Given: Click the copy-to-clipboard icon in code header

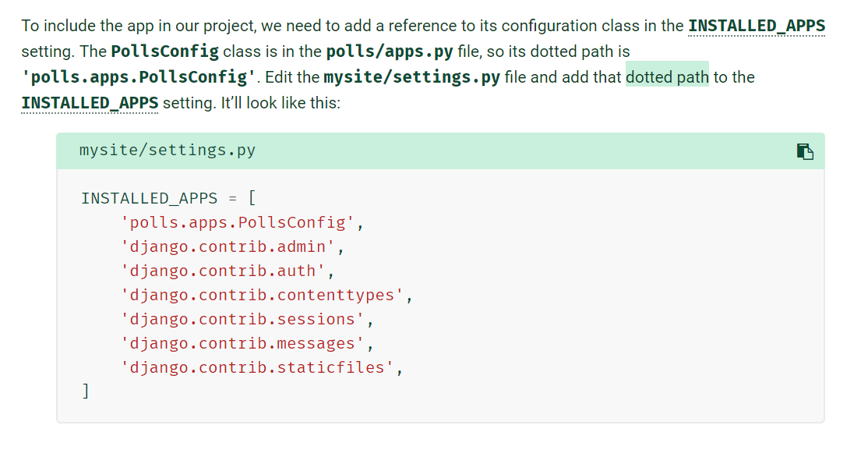Looking at the screenshot, I should (805, 151).
